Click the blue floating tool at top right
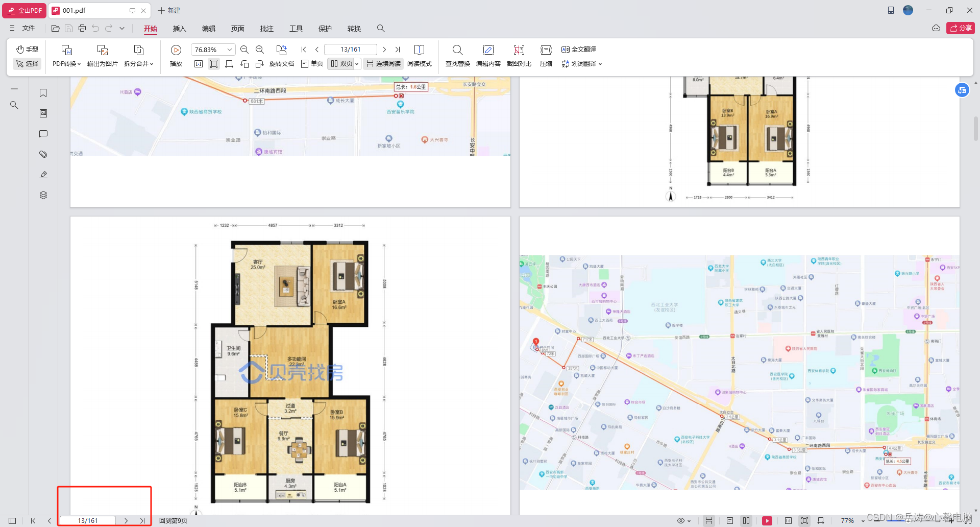Viewport: 980px width, 527px height. click(962, 90)
